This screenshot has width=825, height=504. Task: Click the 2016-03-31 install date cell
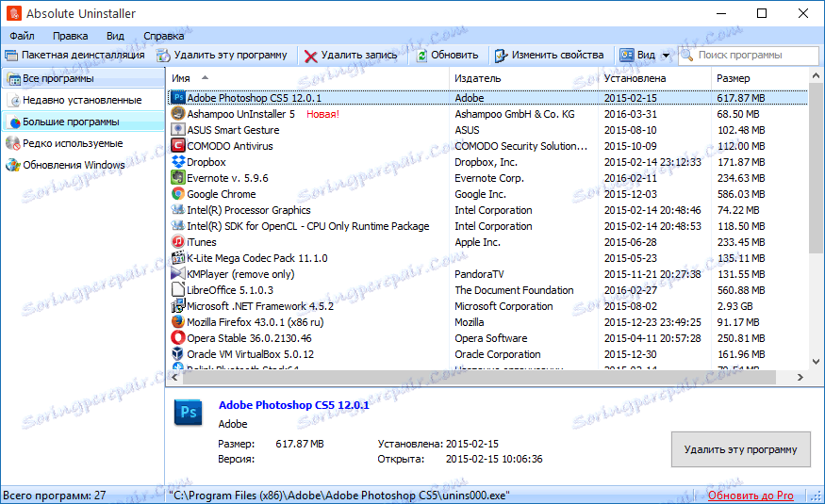[x=631, y=114]
